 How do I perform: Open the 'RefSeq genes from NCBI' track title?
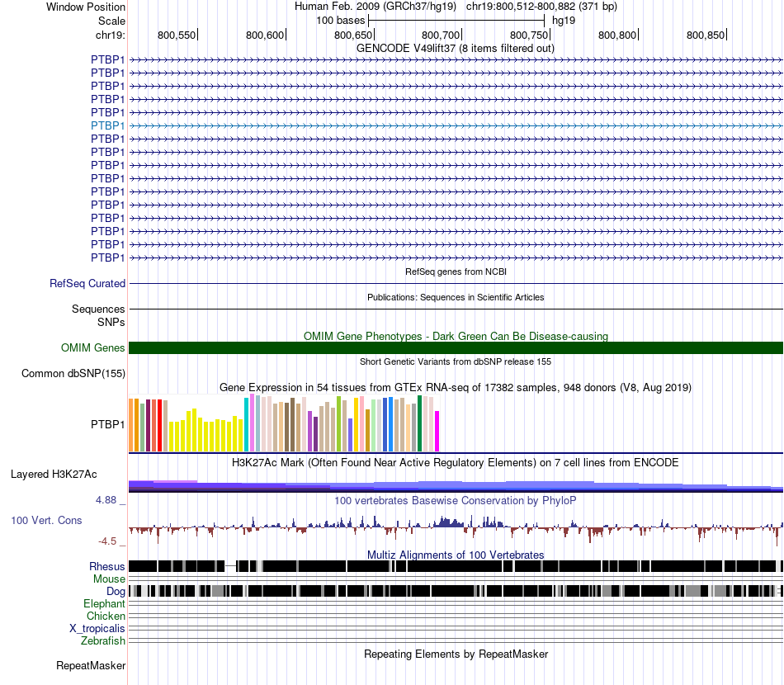coord(456,272)
